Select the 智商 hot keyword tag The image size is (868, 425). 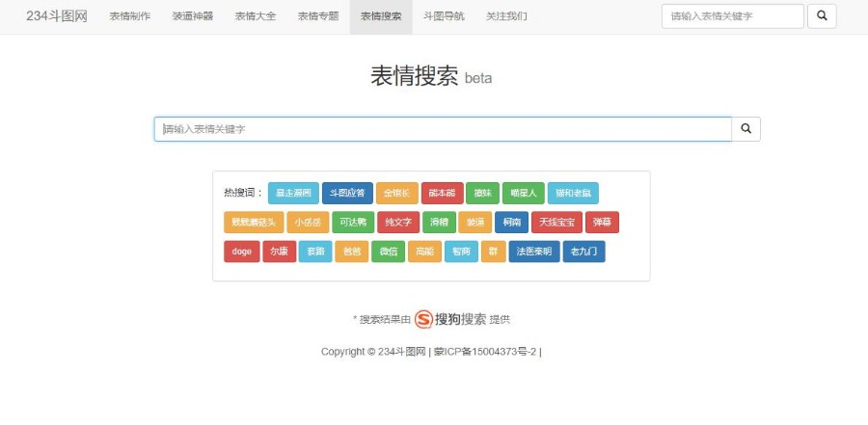(x=461, y=252)
